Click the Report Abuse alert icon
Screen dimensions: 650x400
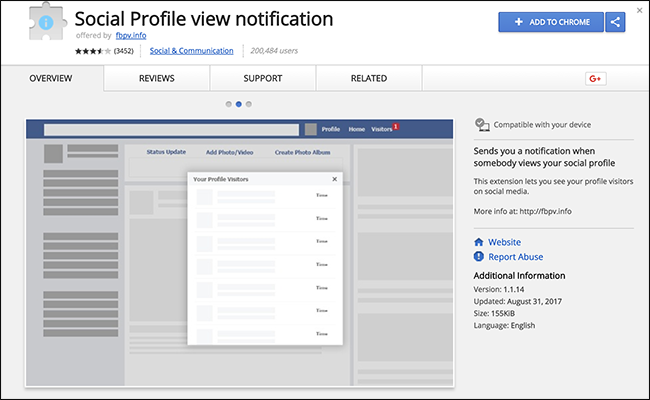480,257
